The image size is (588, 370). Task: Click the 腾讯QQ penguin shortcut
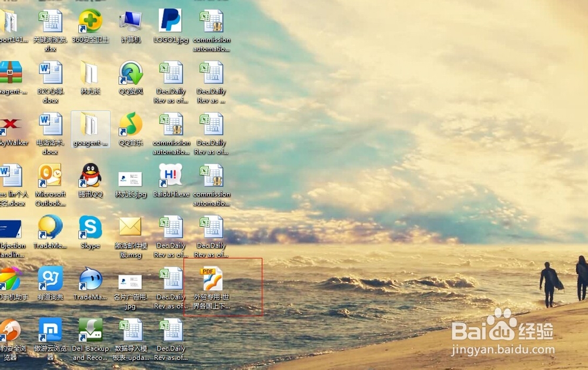(90, 176)
